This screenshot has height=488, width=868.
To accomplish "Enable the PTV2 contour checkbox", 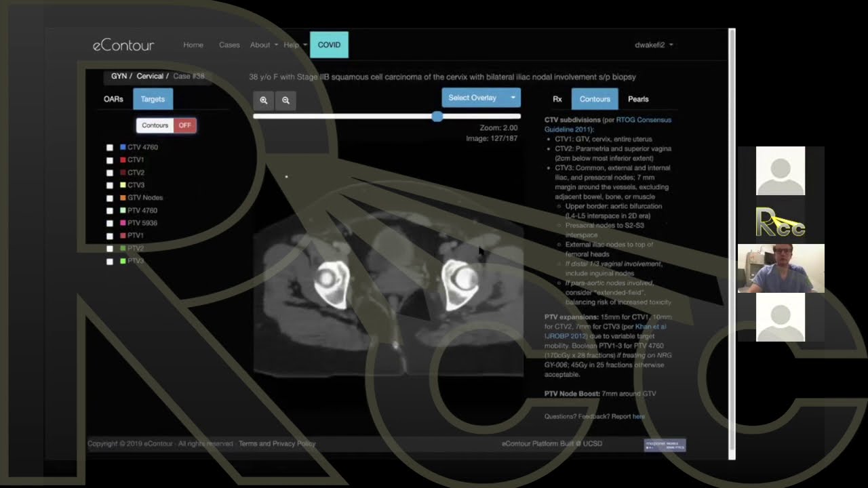I will [110, 249].
